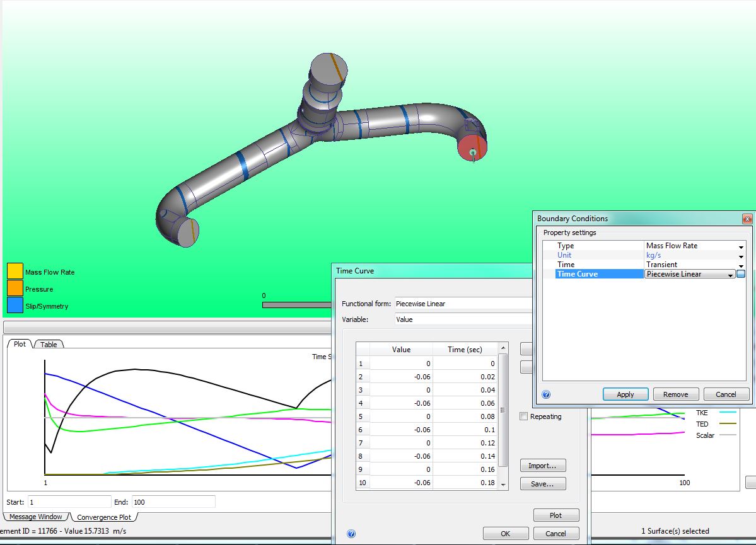Click Remove in Boundary Conditions
The image size is (756, 545).
point(675,394)
